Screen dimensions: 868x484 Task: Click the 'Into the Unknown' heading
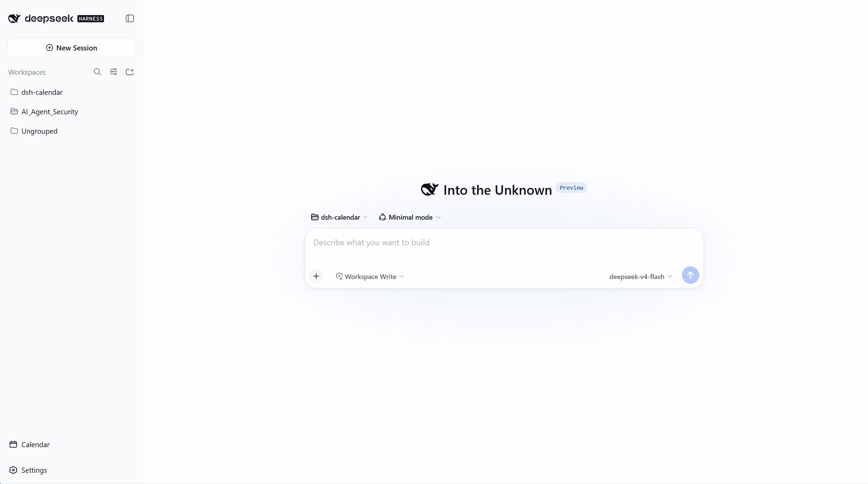(x=497, y=190)
